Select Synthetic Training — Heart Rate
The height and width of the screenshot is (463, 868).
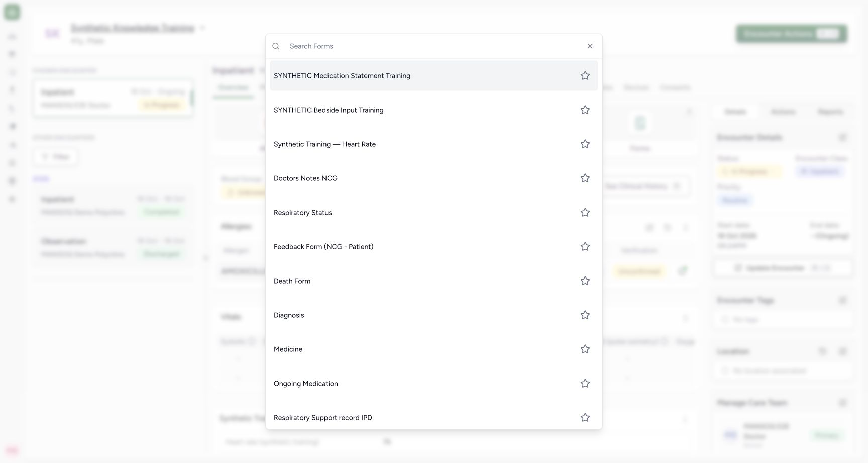(x=434, y=144)
